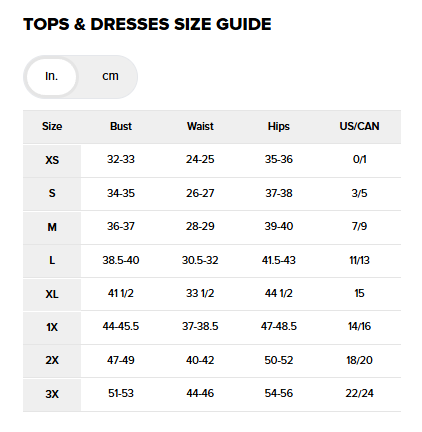Click the Tops & Dresses Size Guide heading

tap(147, 24)
